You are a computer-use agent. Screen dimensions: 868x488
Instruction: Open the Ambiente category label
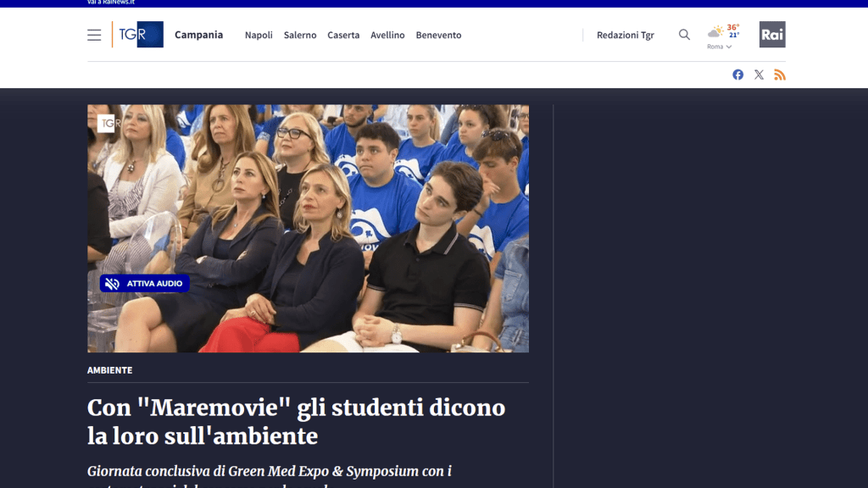tap(109, 370)
